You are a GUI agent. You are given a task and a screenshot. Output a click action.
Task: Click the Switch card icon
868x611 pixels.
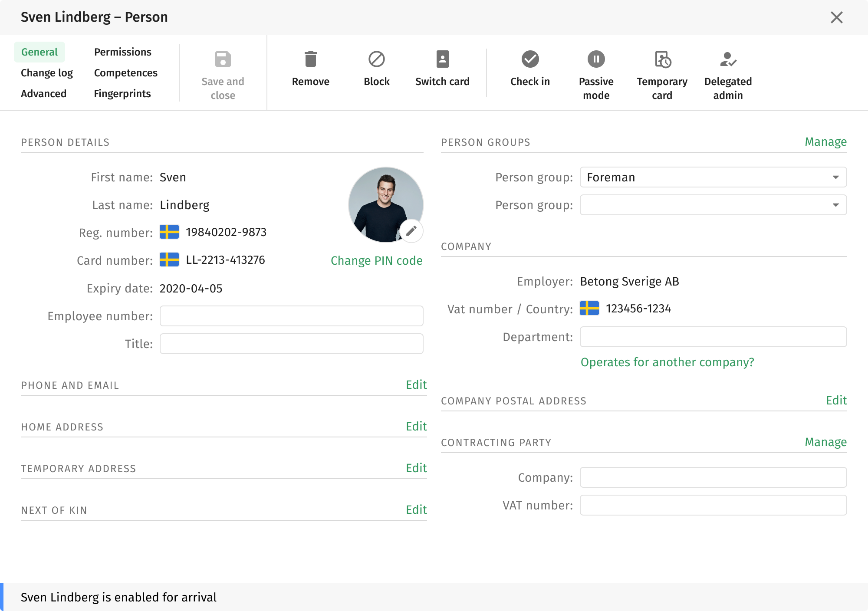click(442, 59)
